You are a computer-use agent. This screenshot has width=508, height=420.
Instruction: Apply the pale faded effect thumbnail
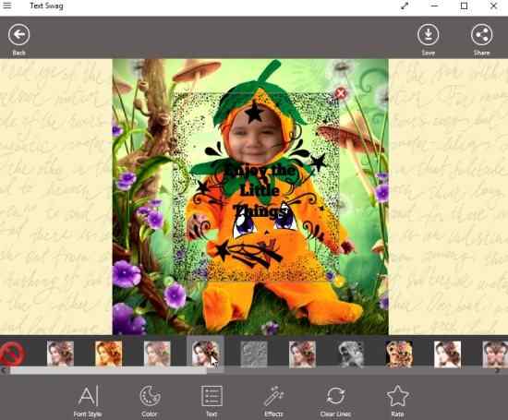tap(157, 354)
